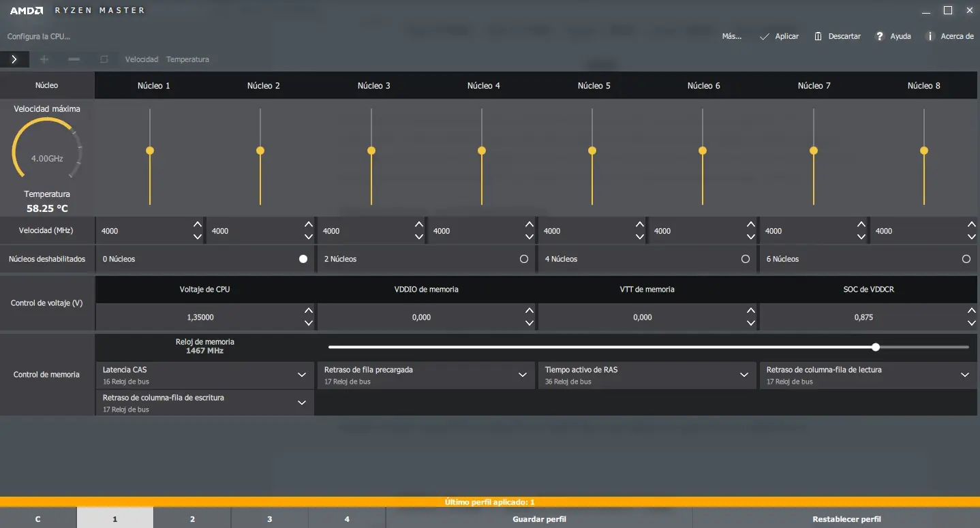Click the Núcleo 1 speed slider handle
980x528 pixels.
150,151
